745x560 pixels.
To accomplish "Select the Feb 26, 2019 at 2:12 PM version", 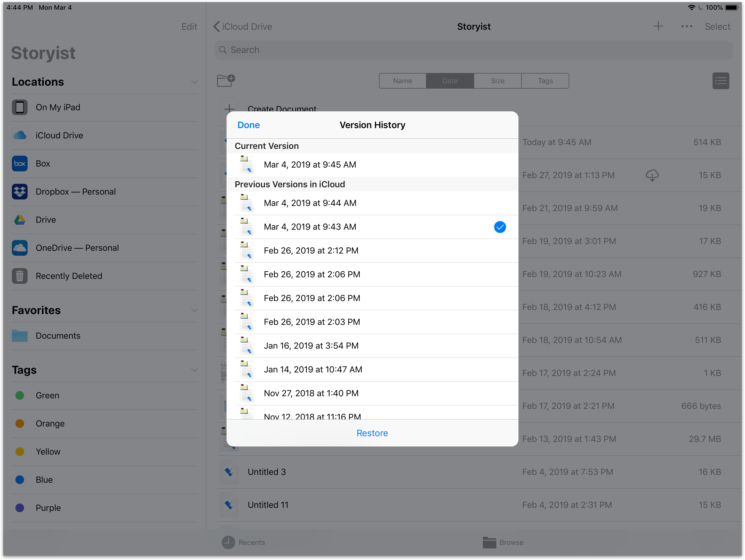I will (372, 251).
